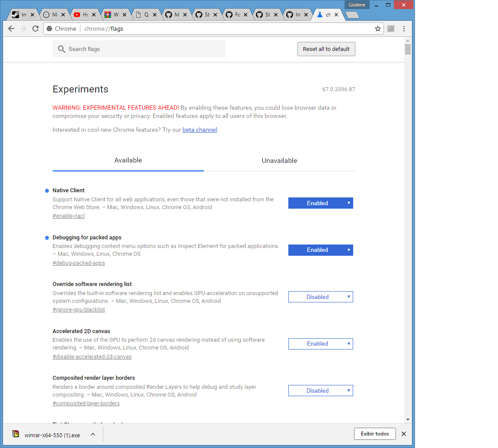Click the Native Client status indicator dot

46,190
